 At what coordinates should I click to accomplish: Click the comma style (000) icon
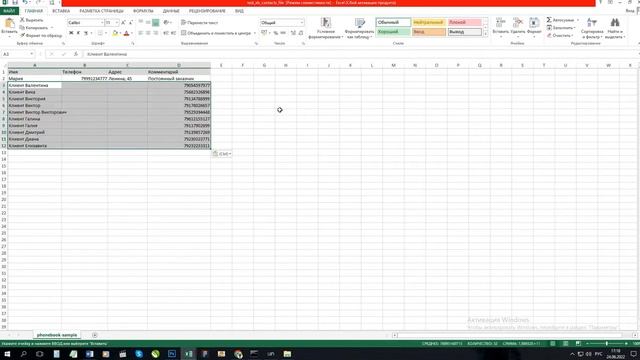tap(283, 33)
